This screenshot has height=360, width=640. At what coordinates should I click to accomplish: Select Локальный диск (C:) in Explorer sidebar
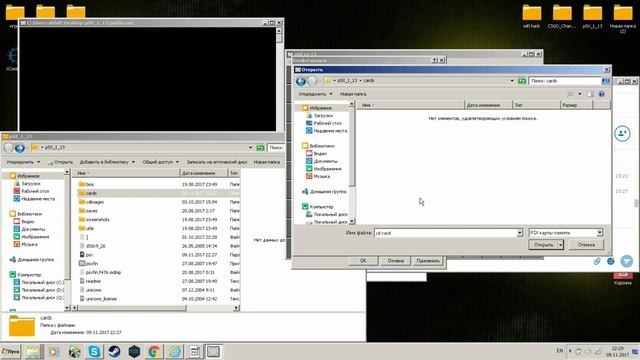(43, 282)
